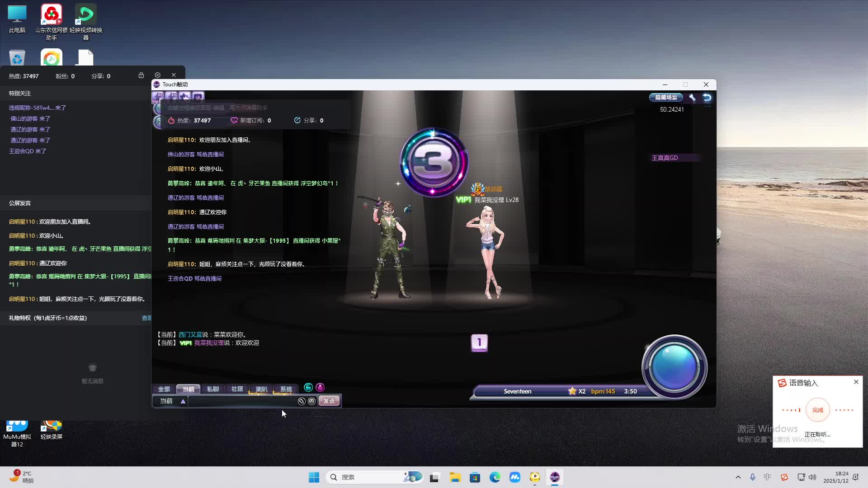Image resolution: width=868 pixels, height=488 pixels.
Task: Select the 系统 chat tab
Action: pyautogui.click(x=286, y=389)
